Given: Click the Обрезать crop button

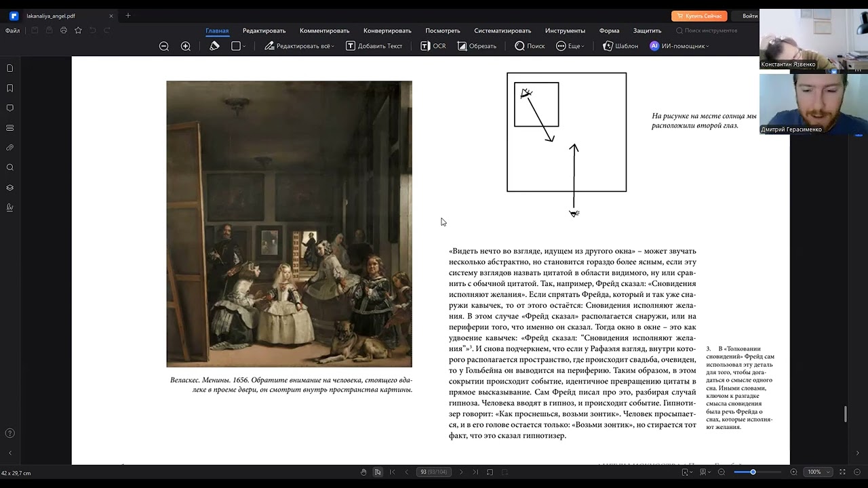Looking at the screenshot, I should 477,46.
